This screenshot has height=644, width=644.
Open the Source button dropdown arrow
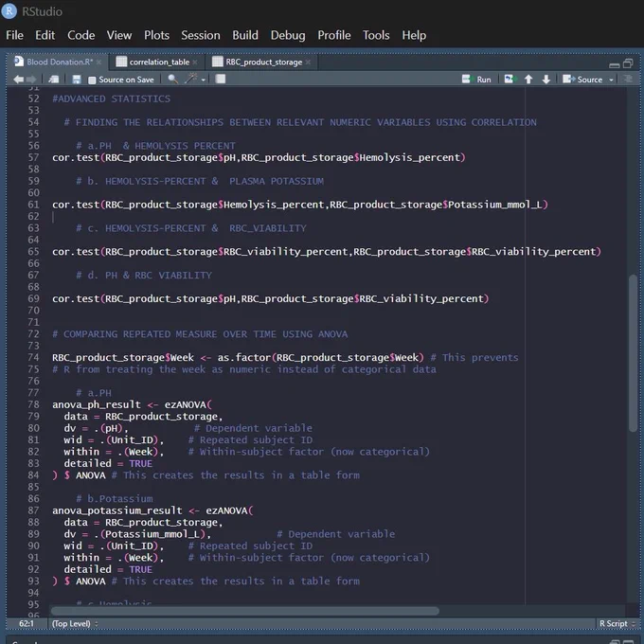coord(611,80)
